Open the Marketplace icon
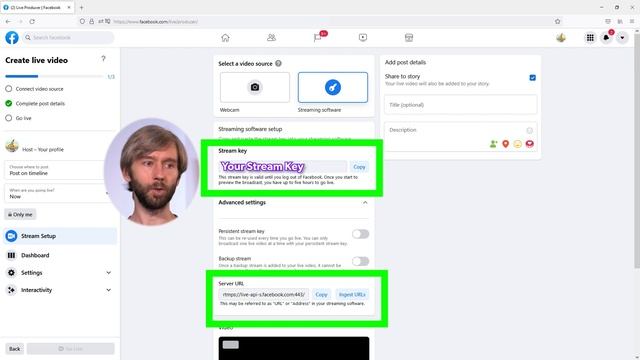The image size is (640, 360). (x=409, y=38)
